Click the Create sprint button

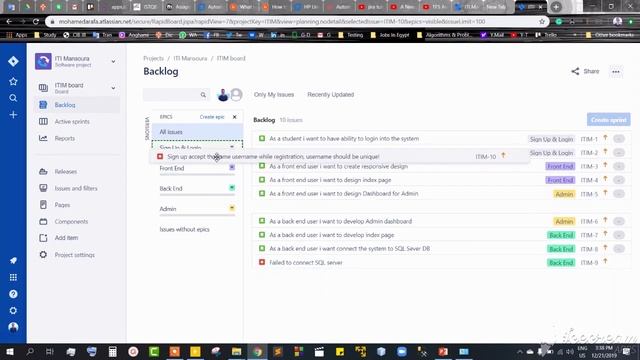(609, 120)
